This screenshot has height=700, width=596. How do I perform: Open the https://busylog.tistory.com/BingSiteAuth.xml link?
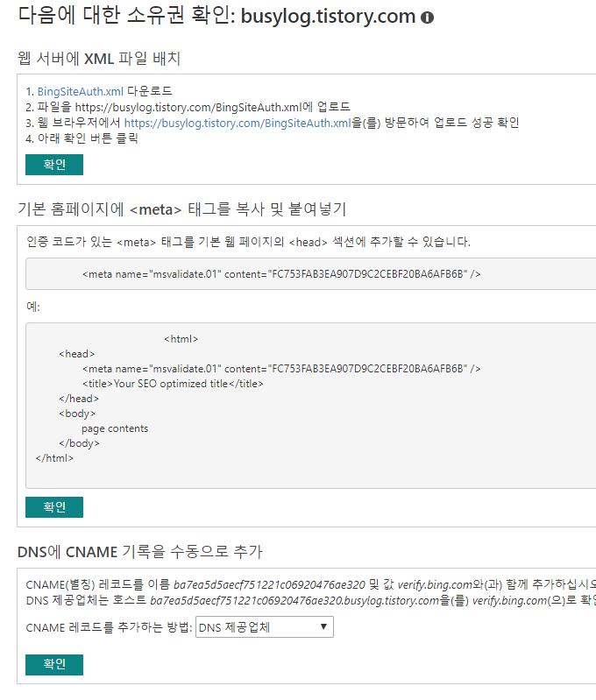238,123
